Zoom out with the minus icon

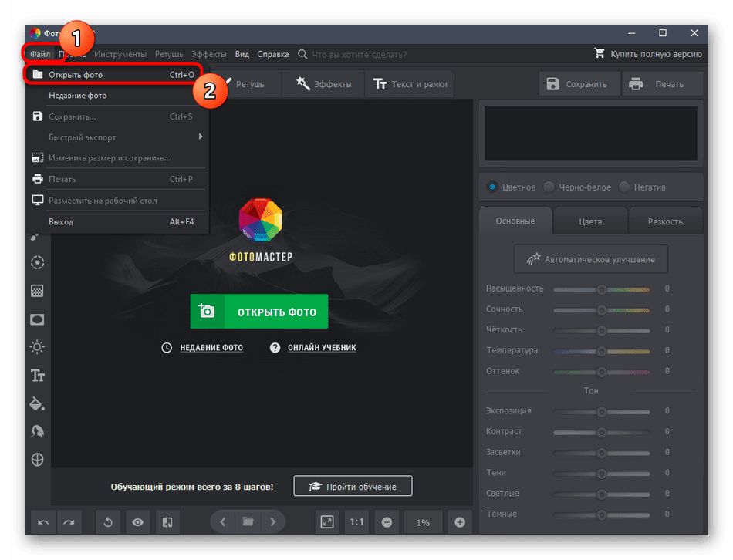click(387, 522)
